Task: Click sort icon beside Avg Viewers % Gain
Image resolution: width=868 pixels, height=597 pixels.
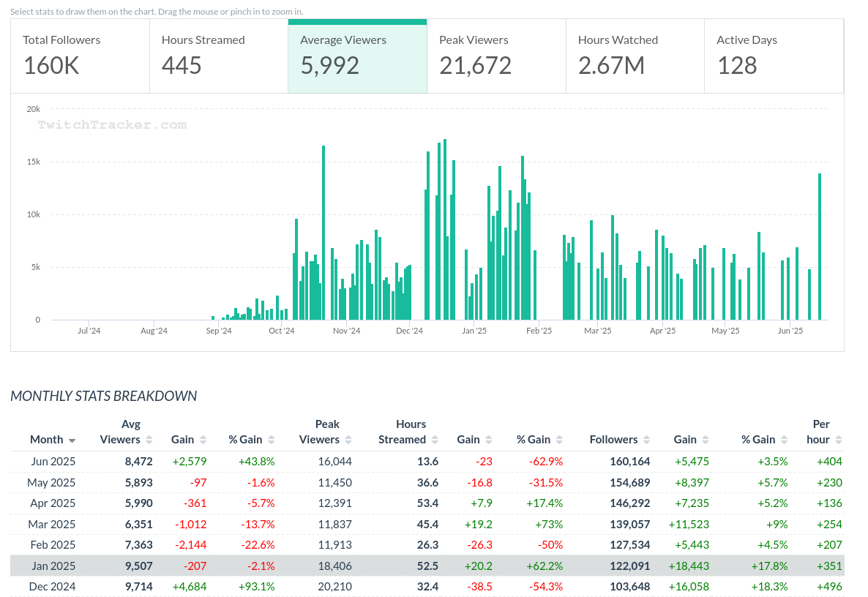Action: coord(272,440)
